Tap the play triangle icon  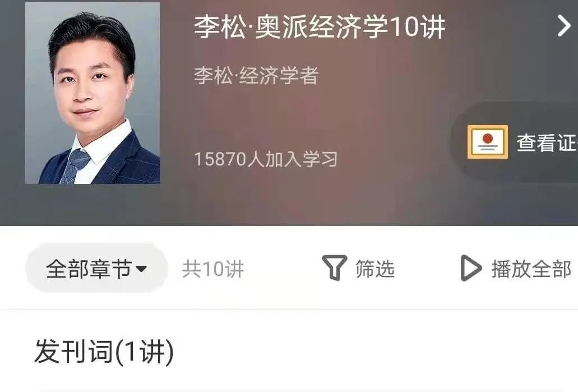[x=471, y=268]
